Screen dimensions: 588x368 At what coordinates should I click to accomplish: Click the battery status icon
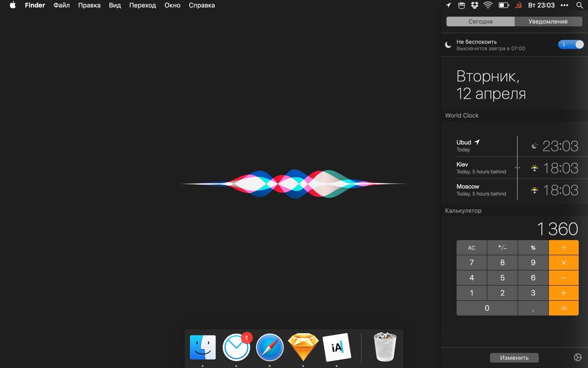[504, 6]
